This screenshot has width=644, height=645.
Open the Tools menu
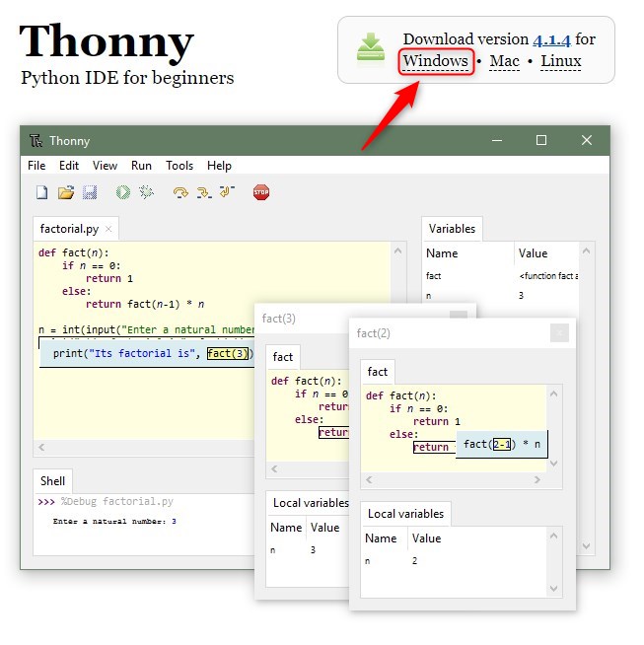(x=179, y=166)
